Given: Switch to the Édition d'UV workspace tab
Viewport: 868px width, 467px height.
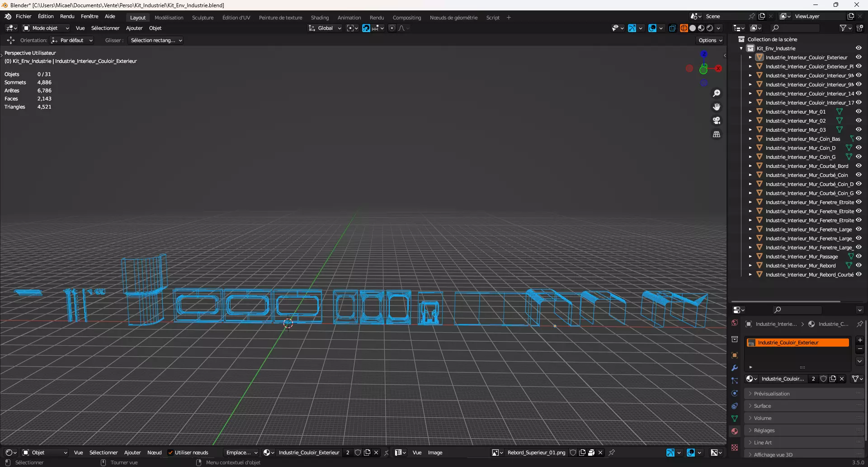Looking at the screenshot, I should click(236, 18).
